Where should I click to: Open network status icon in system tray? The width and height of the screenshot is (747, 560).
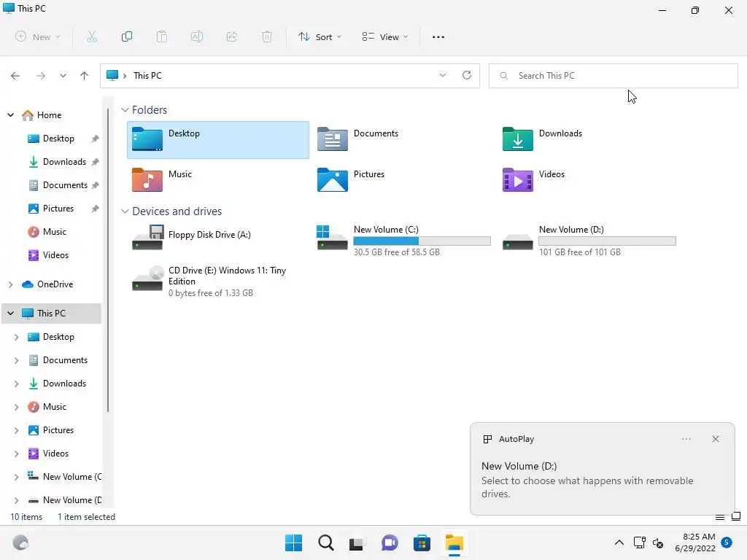pos(639,542)
